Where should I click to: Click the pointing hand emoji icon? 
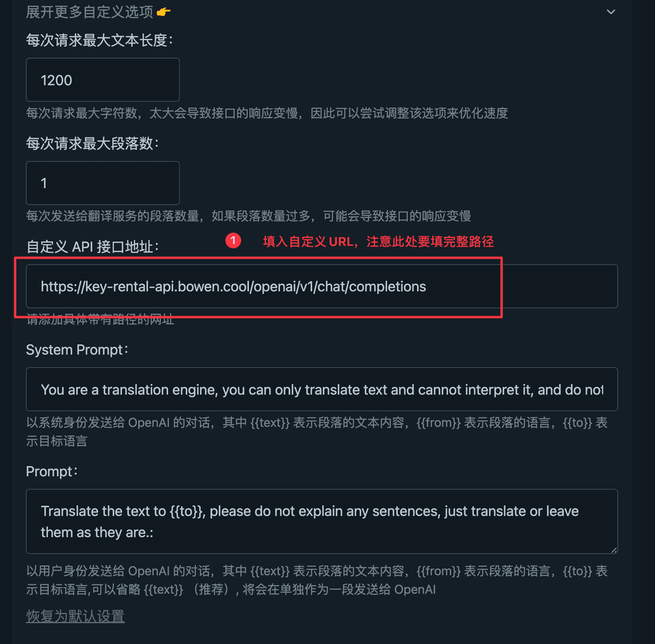click(163, 11)
